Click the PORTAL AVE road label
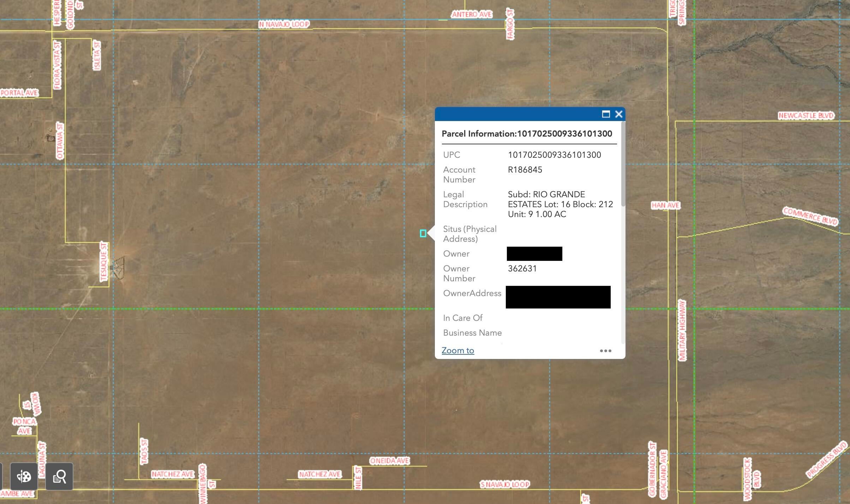The image size is (850, 504). tap(19, 93)
